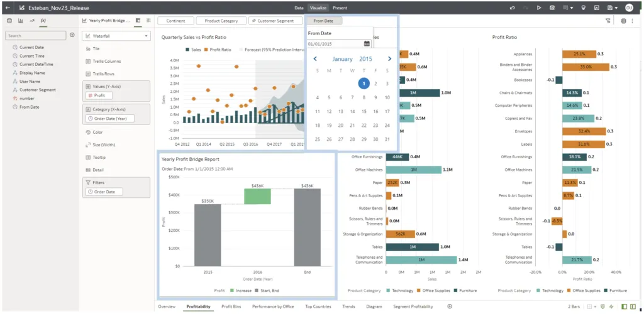The image size is (644, 314).
Task: Add new canvas with plus icon
Action: coord(449,306)
